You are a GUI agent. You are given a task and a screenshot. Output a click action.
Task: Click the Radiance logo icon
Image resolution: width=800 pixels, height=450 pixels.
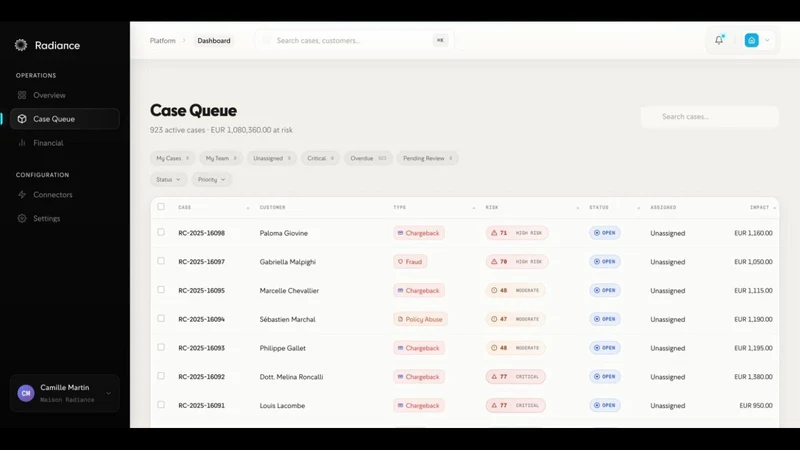click(x=21, y=45)
